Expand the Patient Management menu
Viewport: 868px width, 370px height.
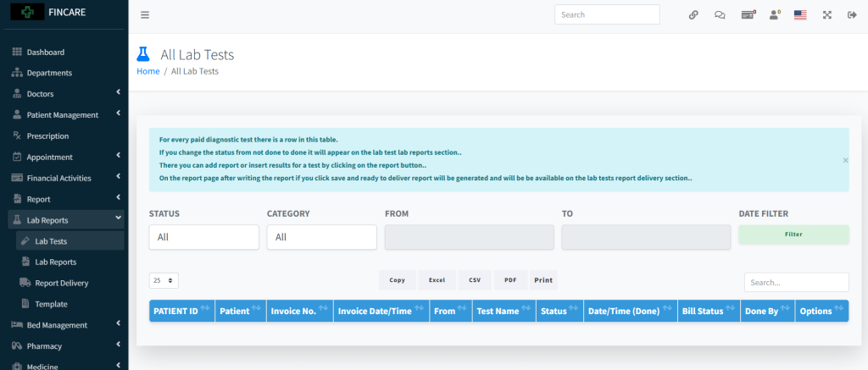pyautogui.click(x=64, y=115)
